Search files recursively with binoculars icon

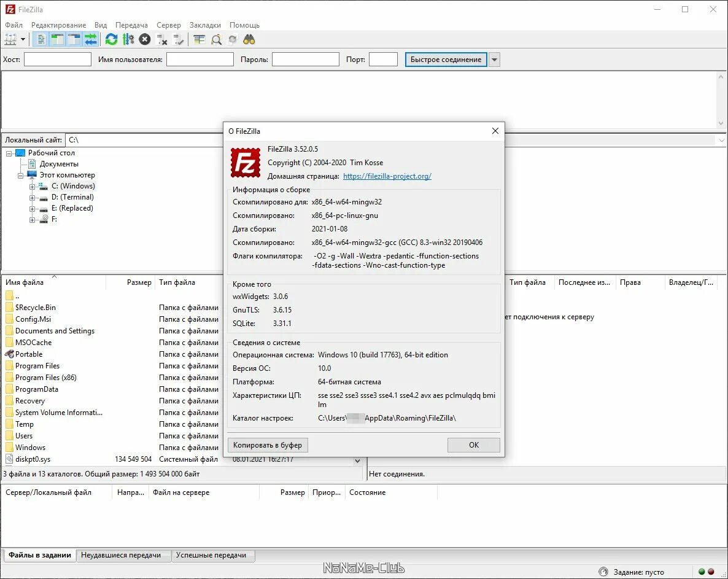249,39
